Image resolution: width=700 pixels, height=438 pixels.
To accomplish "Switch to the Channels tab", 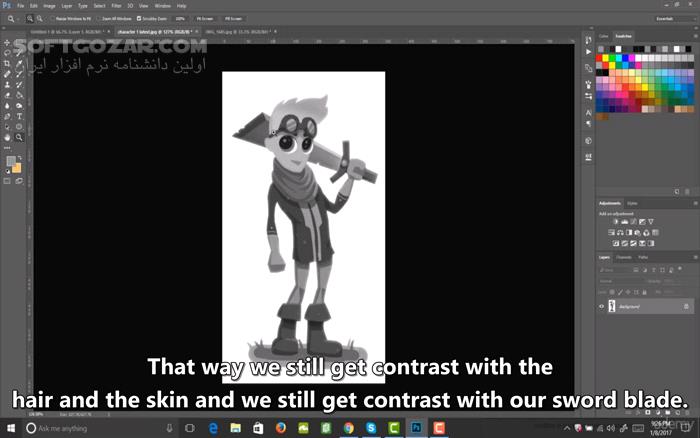I will pyautogui.click(x=624, y=257).
